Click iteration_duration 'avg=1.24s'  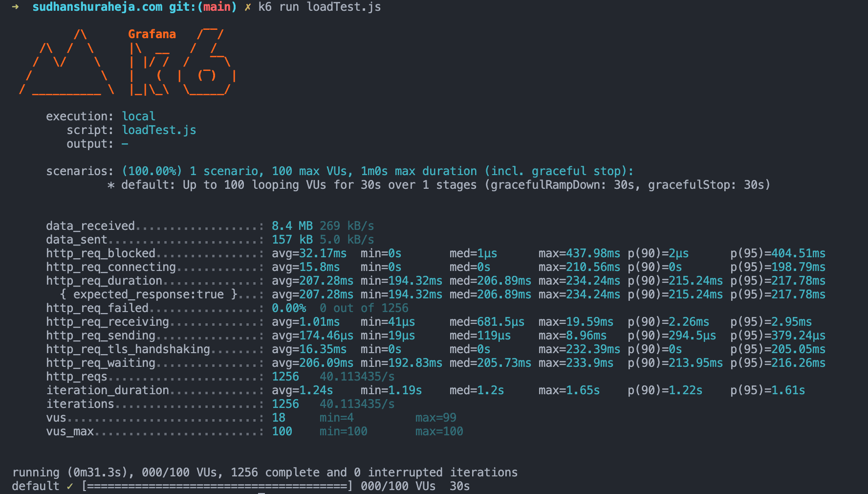click(x=302, y=390)
